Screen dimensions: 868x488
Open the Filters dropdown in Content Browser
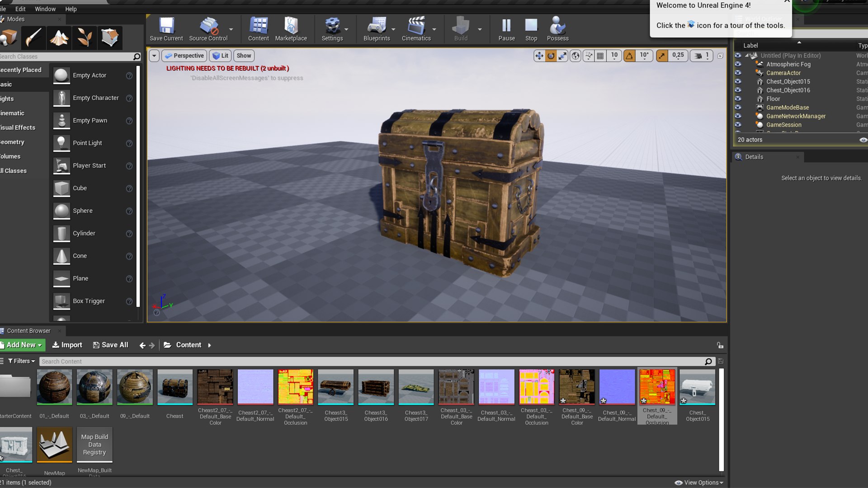[22, 361]
